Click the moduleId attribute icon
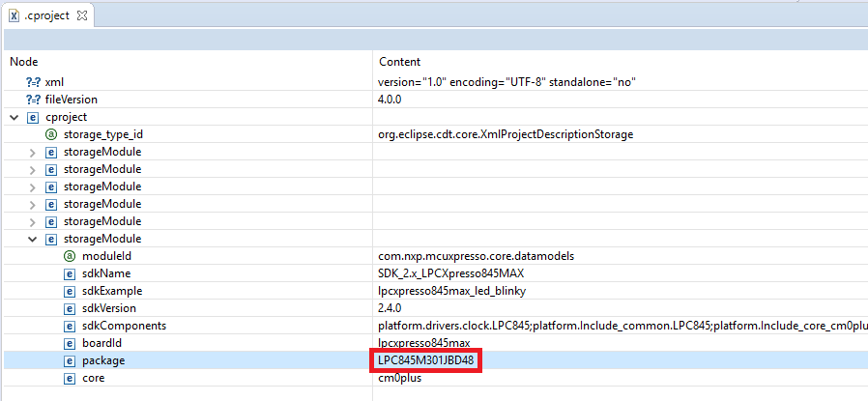Image resolution: width=868 pixels, height=401 pixels. [69, 256]
